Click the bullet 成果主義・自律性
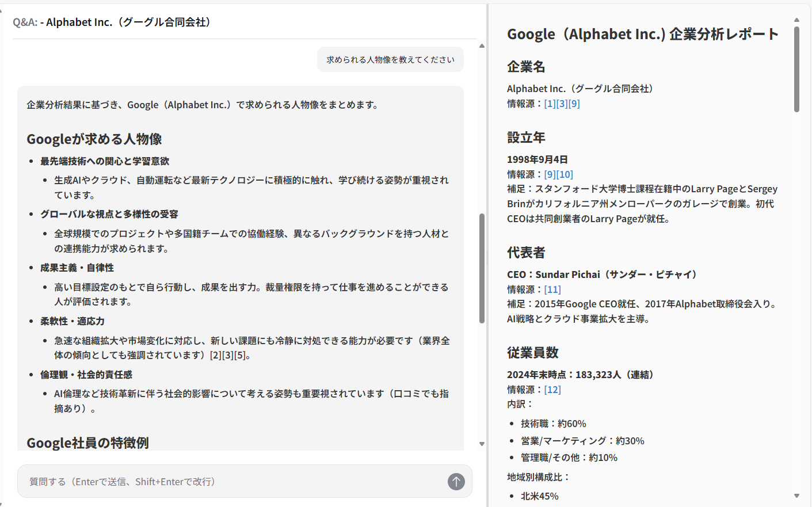Screen dimensions: 812x507 click(77, 268)
